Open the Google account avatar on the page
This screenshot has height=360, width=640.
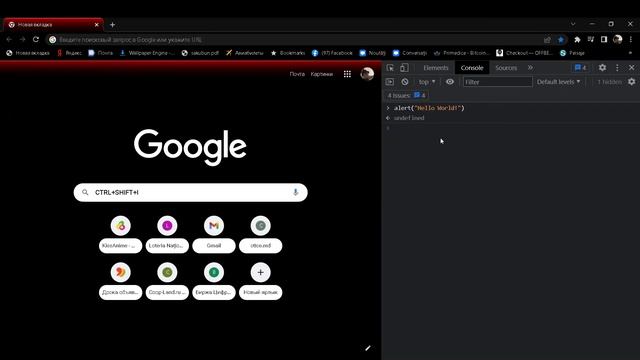[x=367, y=73]
